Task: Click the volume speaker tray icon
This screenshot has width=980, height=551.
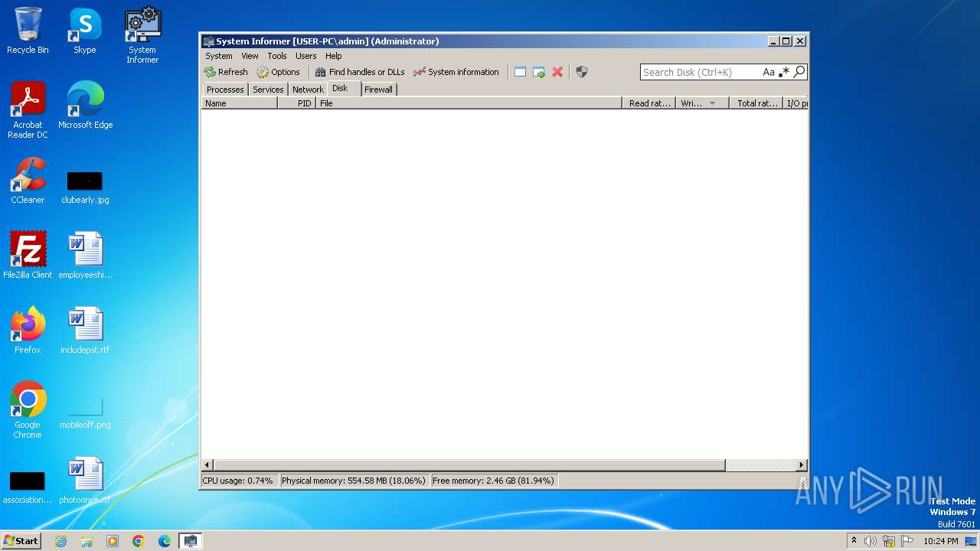Action: (871, 541)
